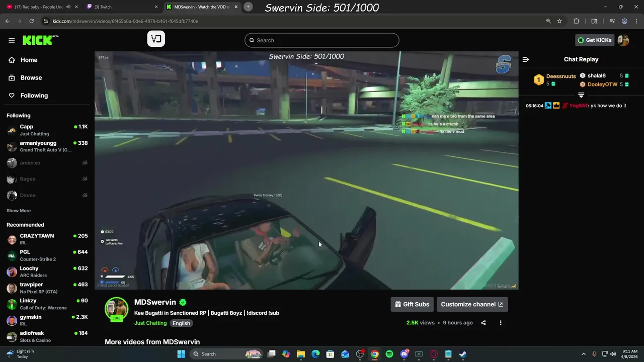Click the KICK logo
Image resolution: width=644 pixels, height=362 pixels.
[40, 40]
